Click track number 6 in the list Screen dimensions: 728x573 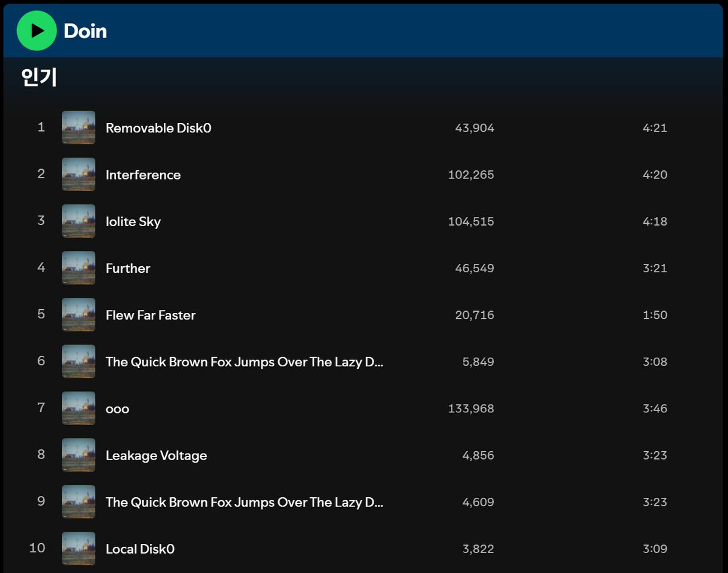click(x=41, y=361)
